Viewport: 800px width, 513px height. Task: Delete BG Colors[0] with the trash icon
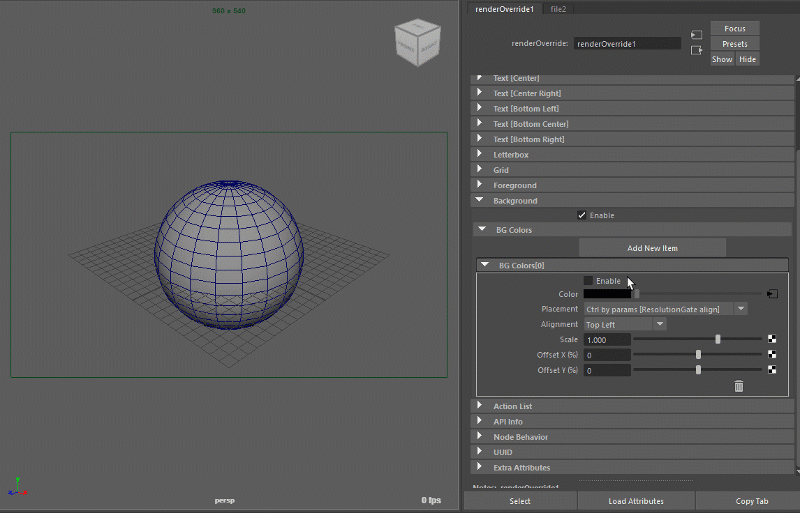[x=738, y=386]
